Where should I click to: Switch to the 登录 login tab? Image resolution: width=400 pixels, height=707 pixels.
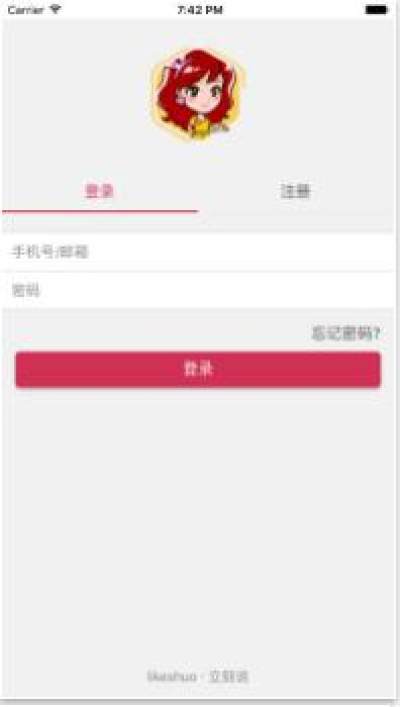tap(99, 191)
